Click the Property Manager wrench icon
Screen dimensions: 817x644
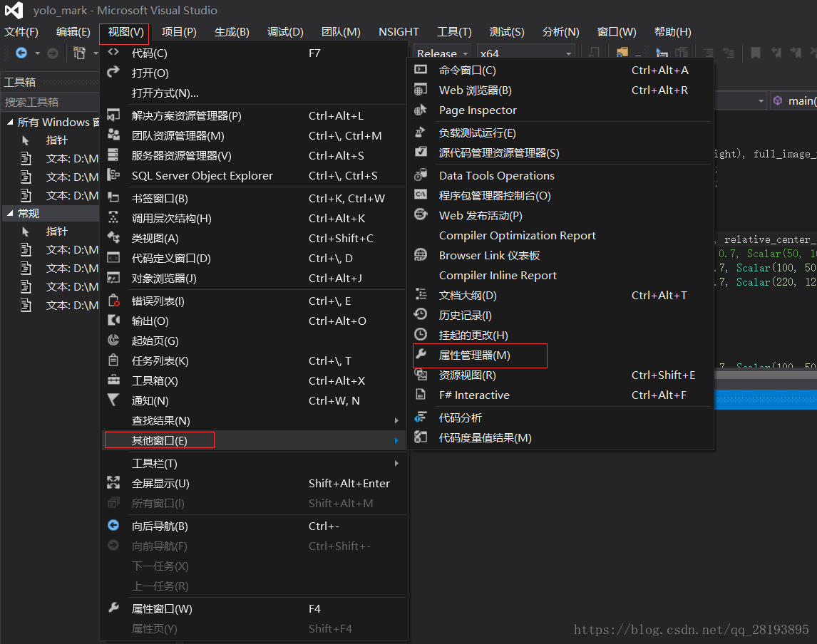[x=421, y=355]
